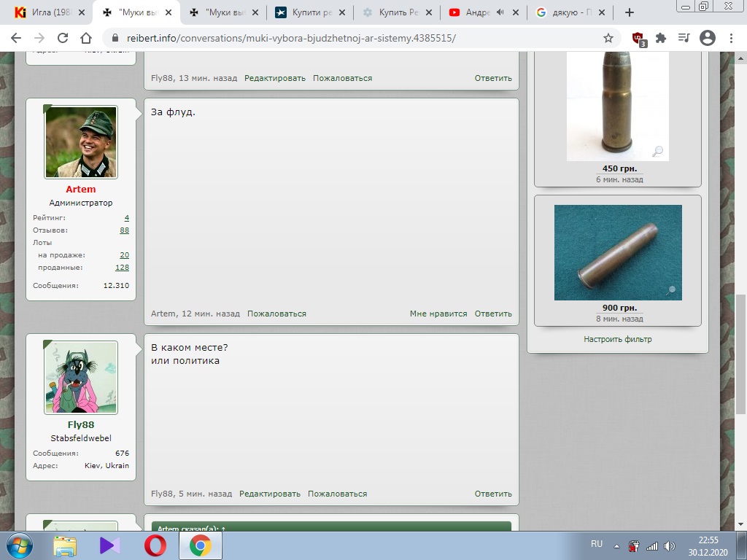Viewport: 747px width, 560px height.
Task: Open the taskbar clock showing 22:55
Action: pos(708,545)
